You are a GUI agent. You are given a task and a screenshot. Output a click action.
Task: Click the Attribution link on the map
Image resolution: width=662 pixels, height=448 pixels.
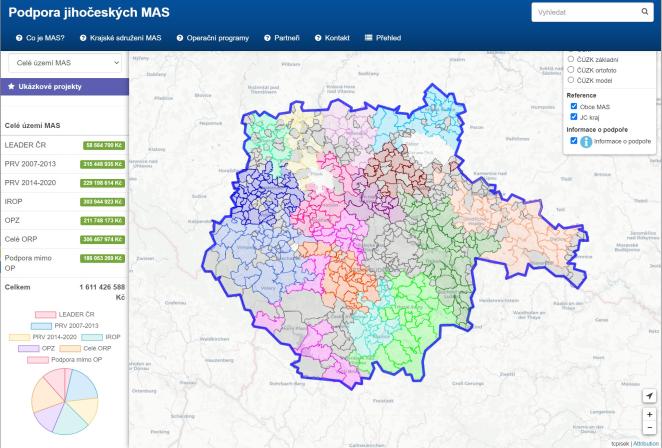[647, 444]
